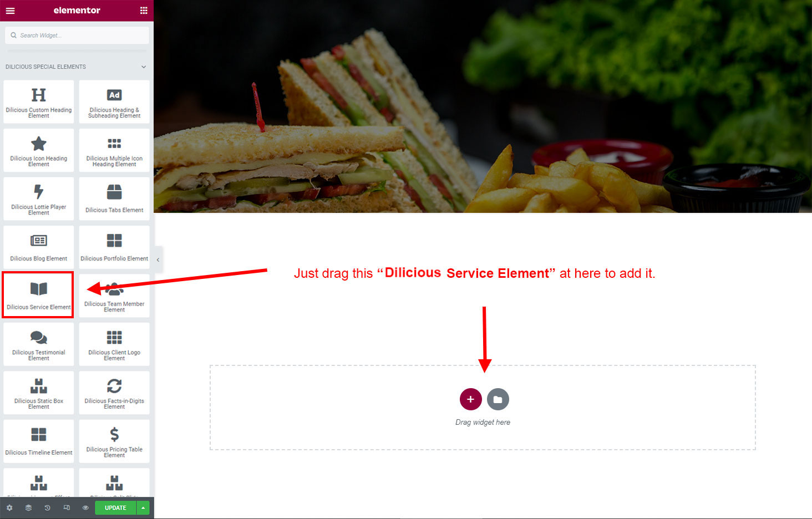
Task: Click the add new section plus button
Action: tap(470, 399)
